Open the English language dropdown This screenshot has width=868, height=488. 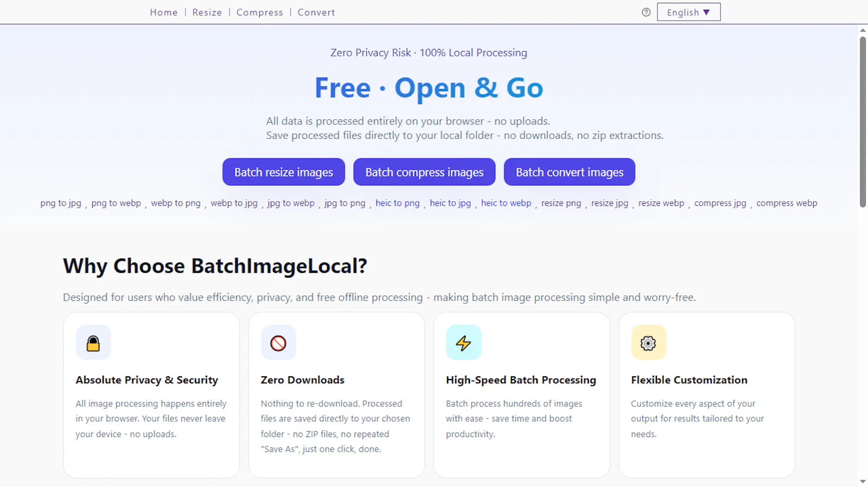coord(688,12)
